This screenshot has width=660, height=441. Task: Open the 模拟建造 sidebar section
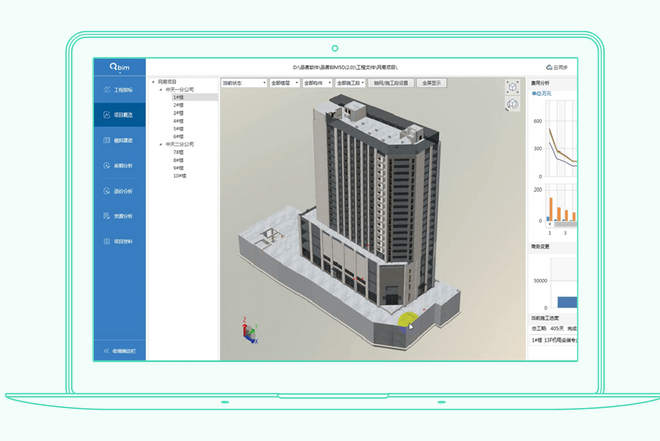(120, 140)
